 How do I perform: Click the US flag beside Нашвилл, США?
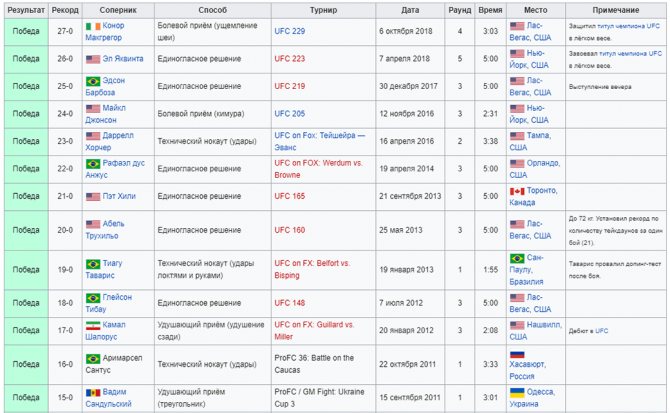(517, 325)
